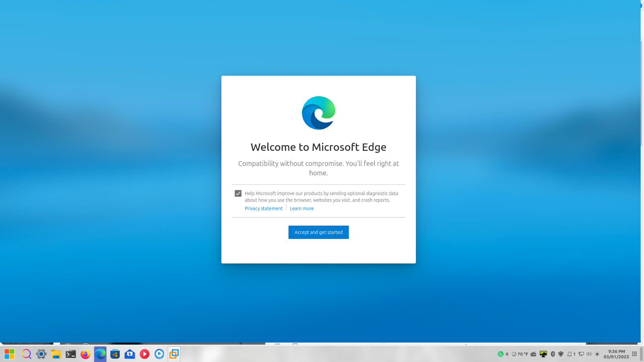
Task: Uncheck the optional diagnostic data checkbox
Action: click(238, 193)
